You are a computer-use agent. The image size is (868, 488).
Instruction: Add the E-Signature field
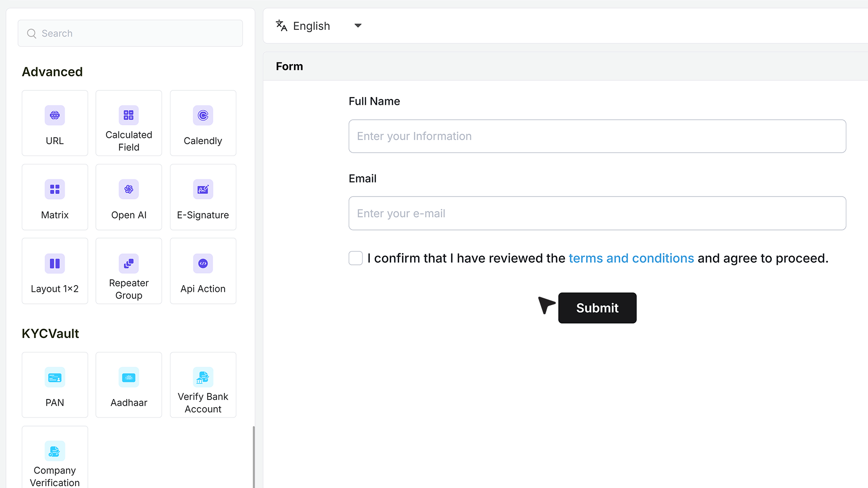coord(203,197)
